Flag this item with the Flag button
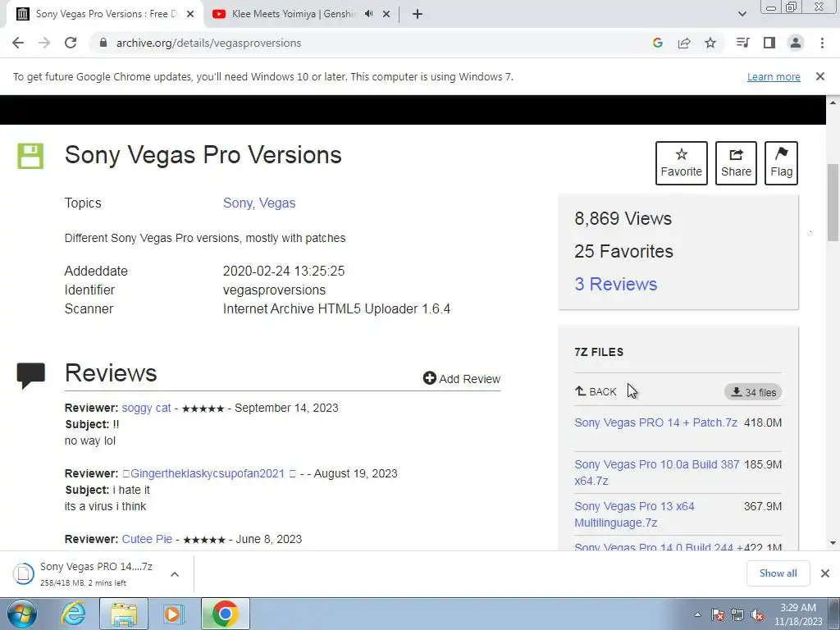The width and height of the screenshot is (840, 630). [x=781, y=163]
